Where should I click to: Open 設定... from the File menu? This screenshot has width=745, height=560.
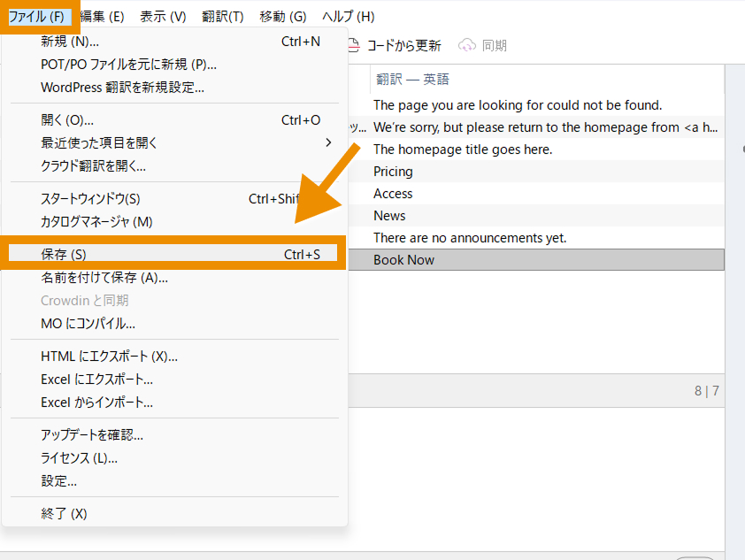[x=58, y=481]
